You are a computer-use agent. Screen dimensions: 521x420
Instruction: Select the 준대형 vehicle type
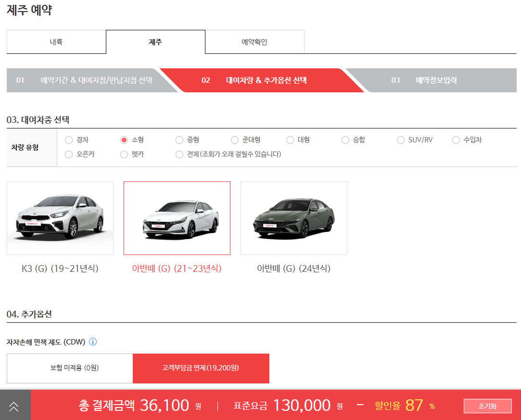pos(235,140)
